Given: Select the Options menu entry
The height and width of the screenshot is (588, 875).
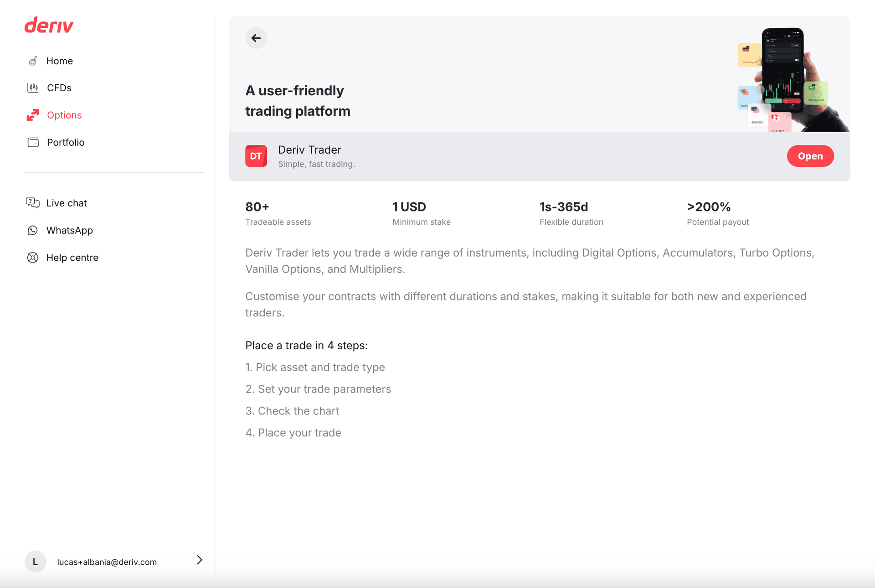Looking at the screenshot, I should click(x=64, y=115).
